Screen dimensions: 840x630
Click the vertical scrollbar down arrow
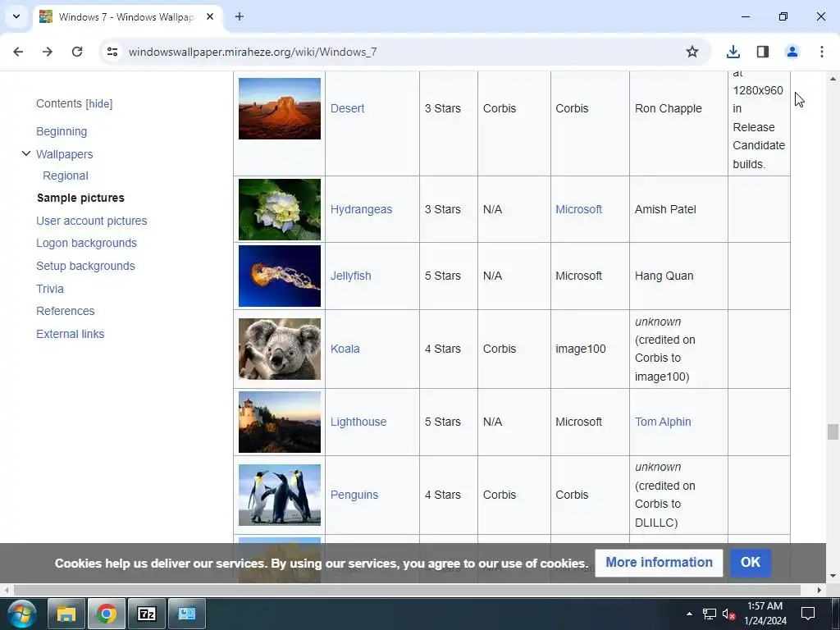833,577
